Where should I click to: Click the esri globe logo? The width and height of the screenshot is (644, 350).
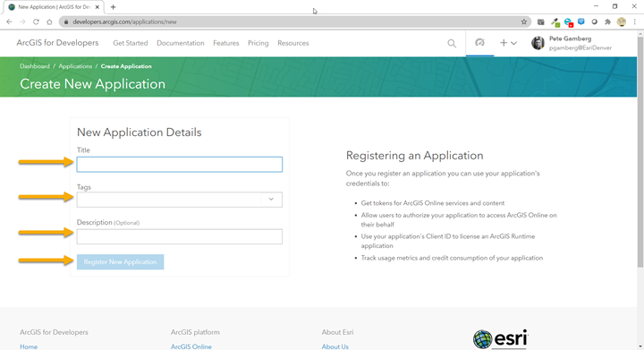pyautogui.click(x=483, y=339)
